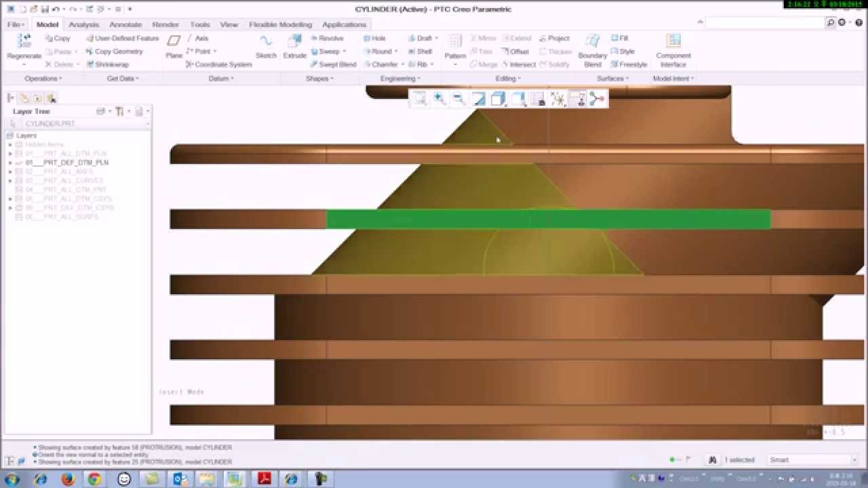This screenshot has height=488, width=868.
Task: Click the Shrinkwrap tool
Action: coord(107,64)
